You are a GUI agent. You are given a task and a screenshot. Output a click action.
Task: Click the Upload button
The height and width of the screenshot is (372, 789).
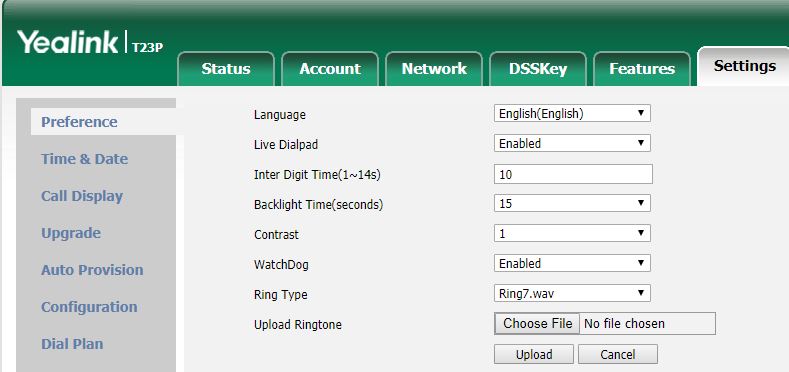tap(534, 354)
